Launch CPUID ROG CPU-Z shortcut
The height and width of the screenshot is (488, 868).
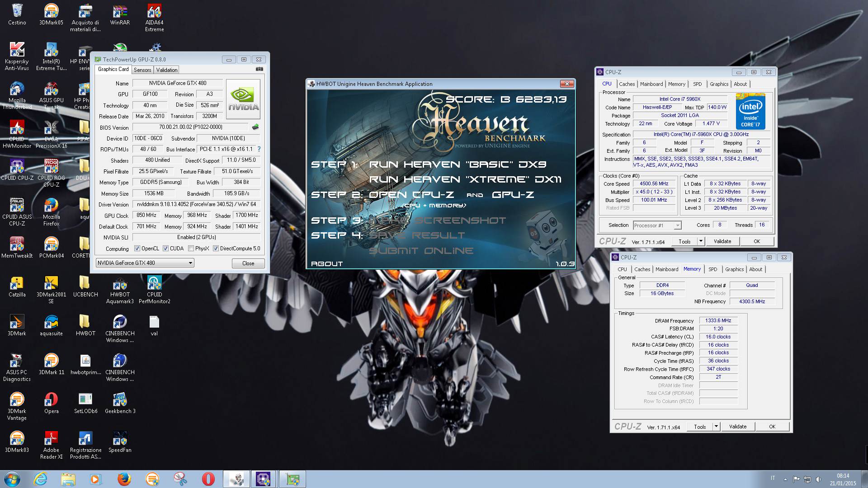(x=51, y=173)
